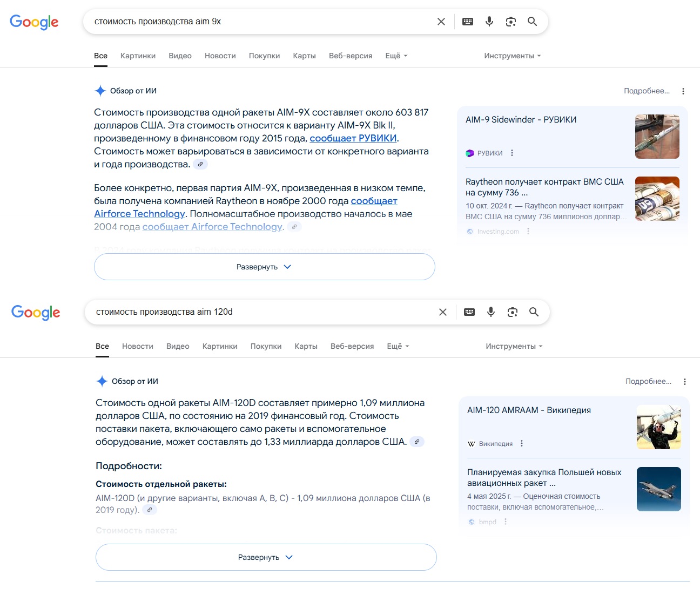Open the three-dot menu beside the Investing.com source

click(528, 231)
